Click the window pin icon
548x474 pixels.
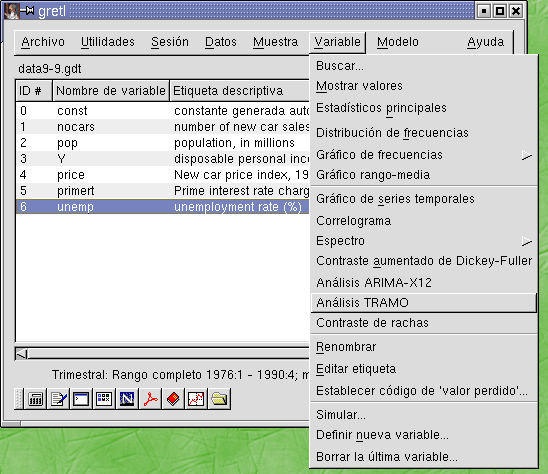(28, 11)
